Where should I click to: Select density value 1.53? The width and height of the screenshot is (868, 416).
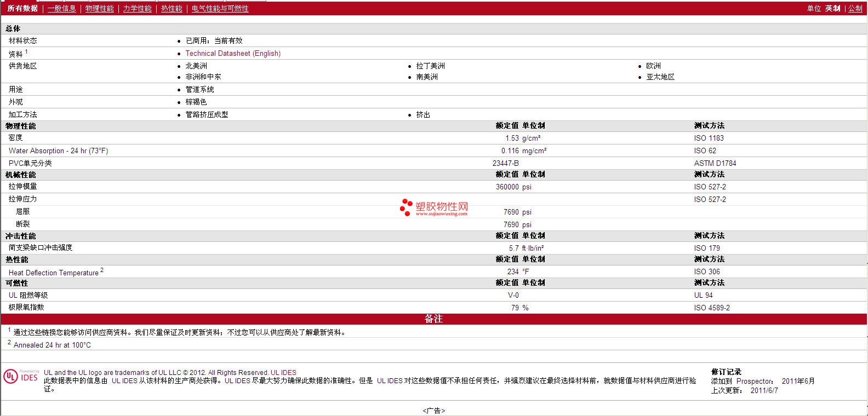[x=512, y=138]
